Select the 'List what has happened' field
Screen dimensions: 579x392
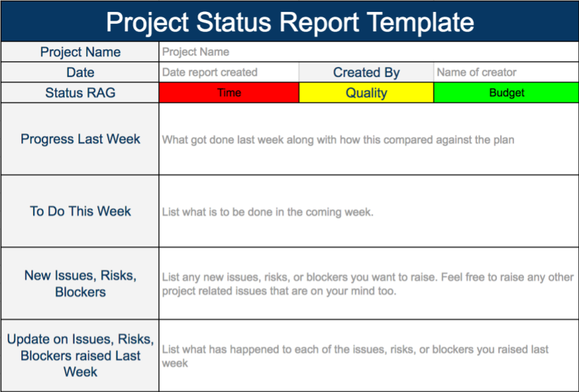[x=368, y=356]
